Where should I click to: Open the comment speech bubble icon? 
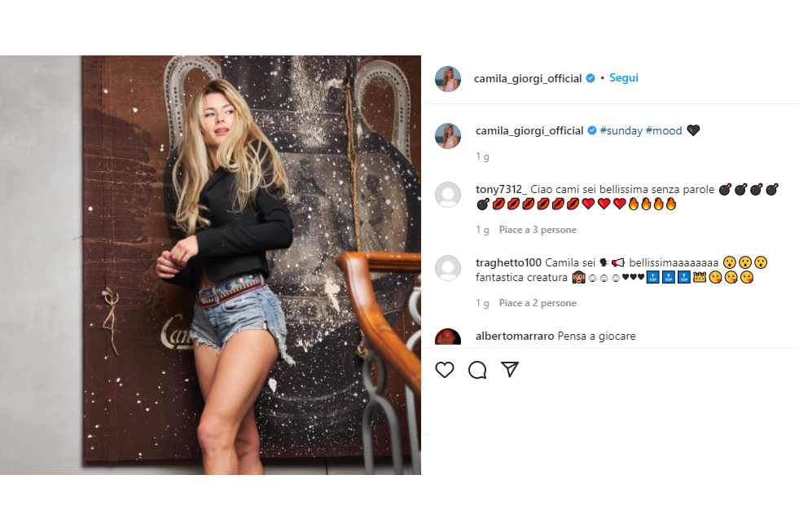point(477,370)
